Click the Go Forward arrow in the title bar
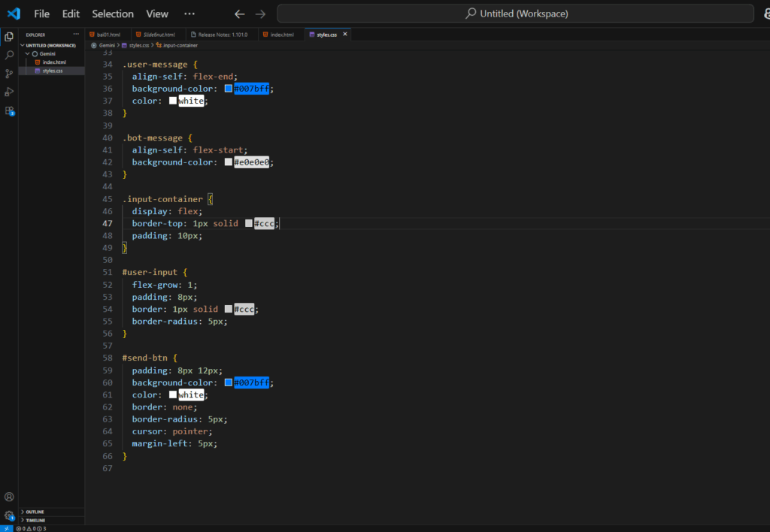Image resolution: width=770 pixels, height=532 pixels. [x=260, y=14]
